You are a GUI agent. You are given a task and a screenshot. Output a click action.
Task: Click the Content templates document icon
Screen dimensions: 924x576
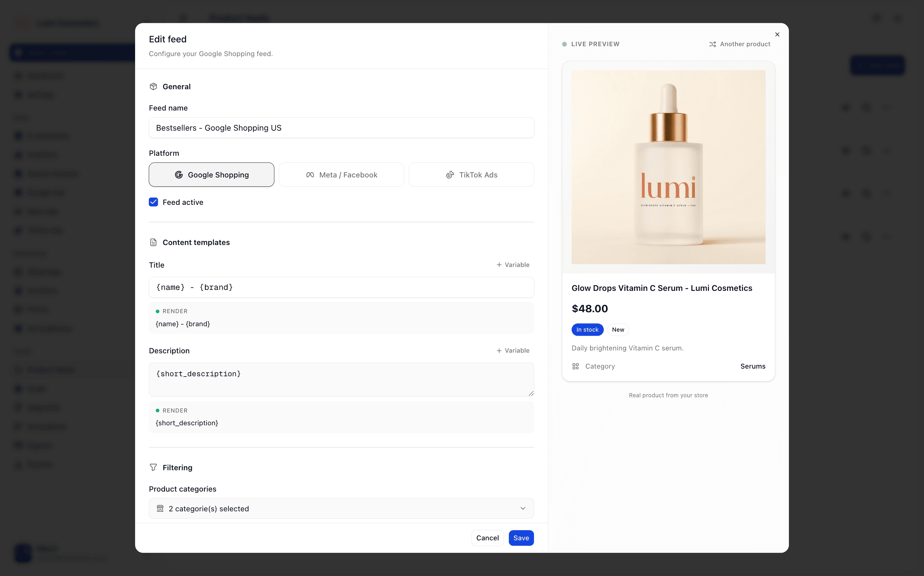(154, 242)
